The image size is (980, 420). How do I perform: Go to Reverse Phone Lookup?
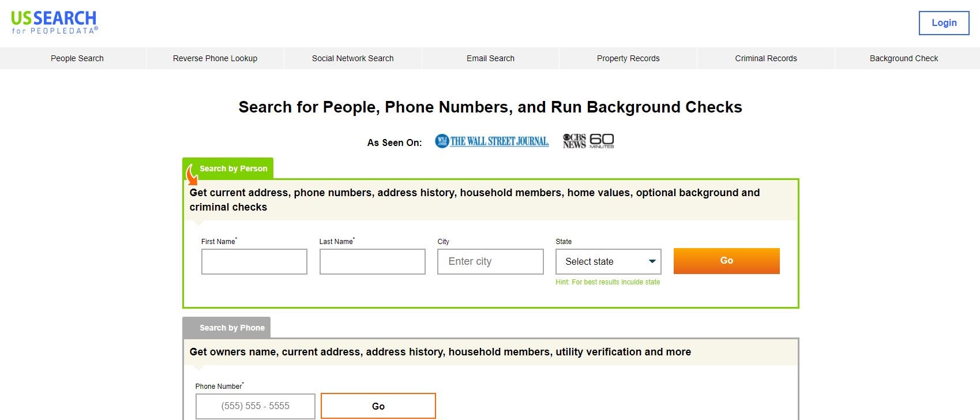(x=215, y=58)
